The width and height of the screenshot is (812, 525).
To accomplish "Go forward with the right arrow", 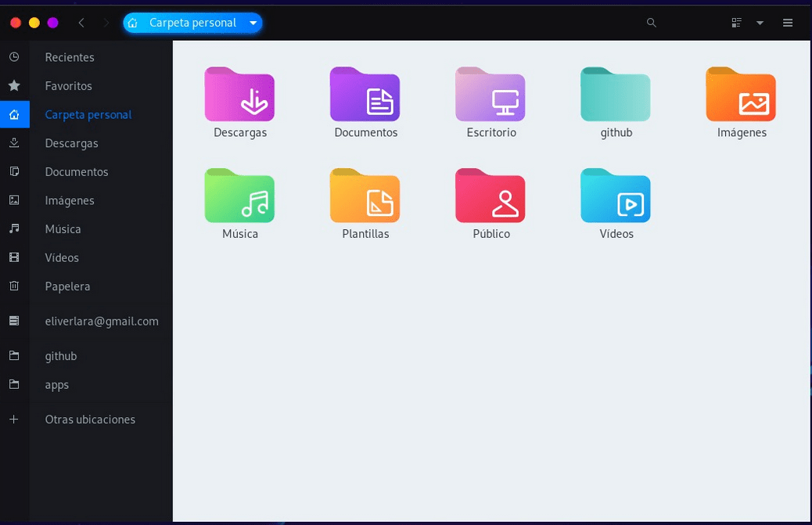I will click(106, 23).
